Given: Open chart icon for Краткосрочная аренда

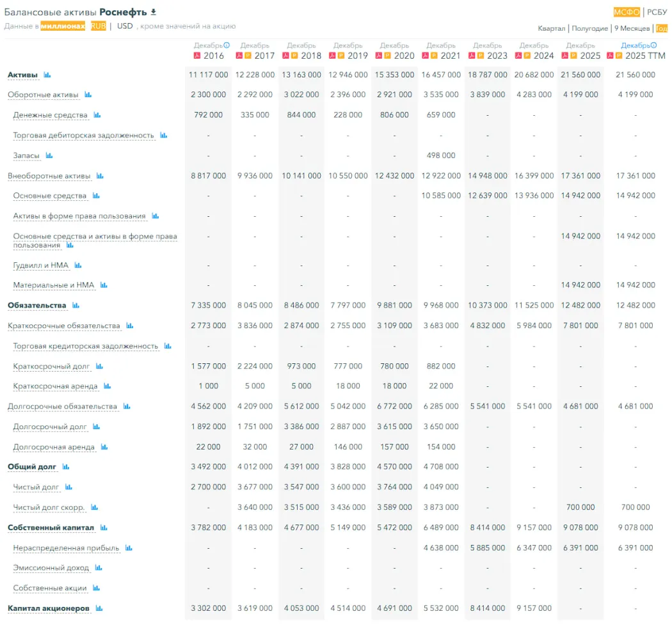Looking at the screenshot, I should click(x=107, y=386).
